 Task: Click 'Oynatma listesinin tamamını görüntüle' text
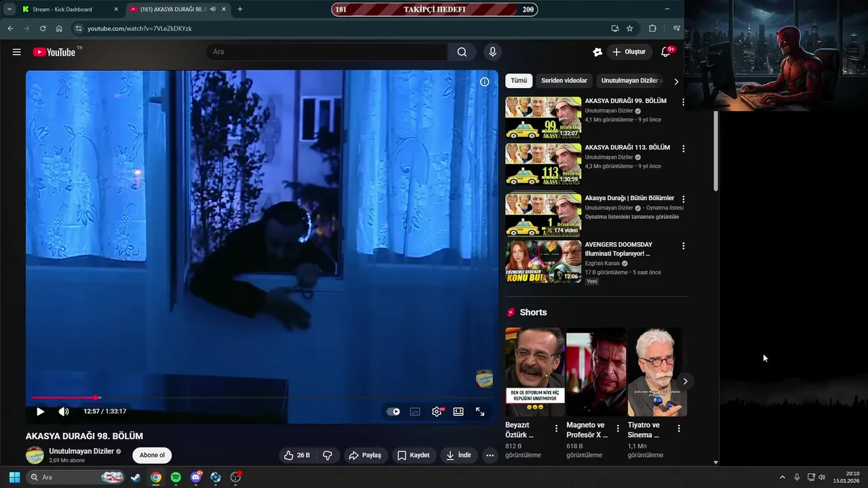(632, 217)
